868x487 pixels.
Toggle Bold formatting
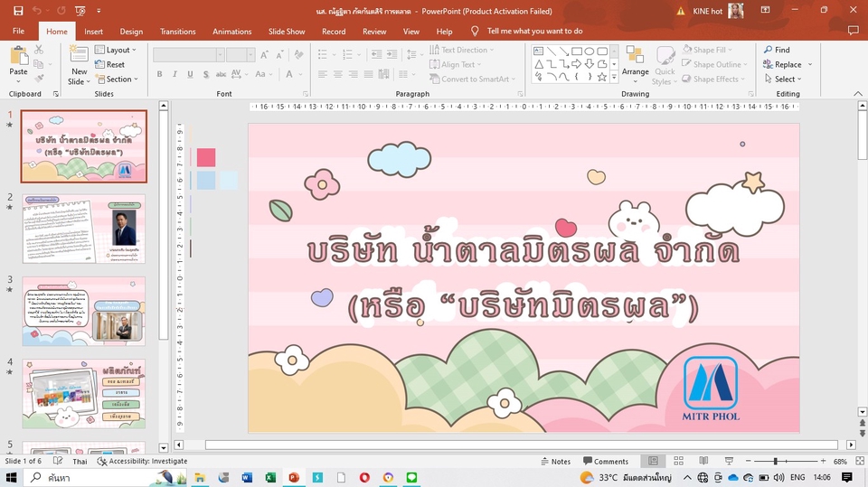[159, 74]
